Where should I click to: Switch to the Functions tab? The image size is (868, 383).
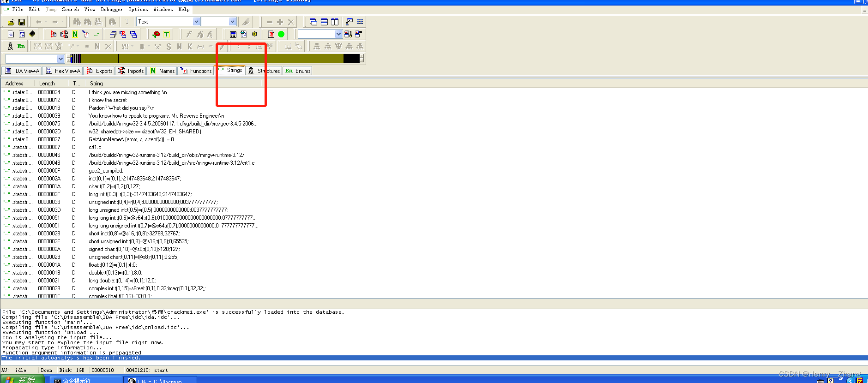click(x=196, y=71)
